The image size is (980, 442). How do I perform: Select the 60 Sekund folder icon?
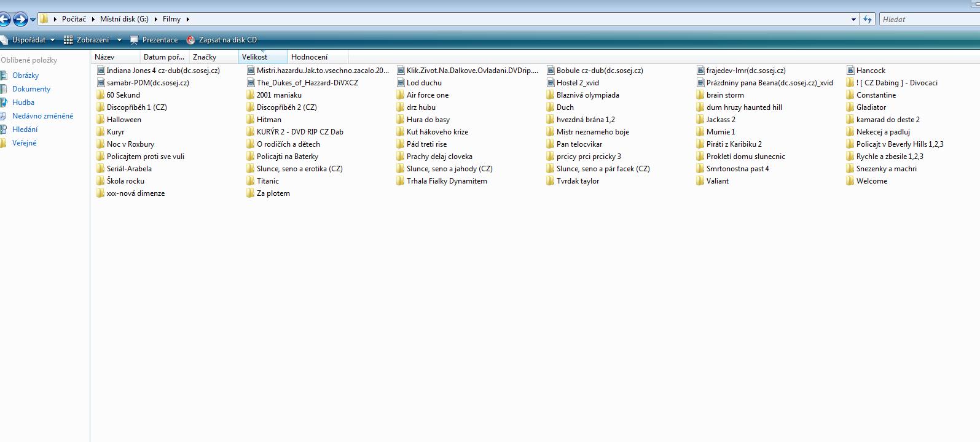[101, 95]
